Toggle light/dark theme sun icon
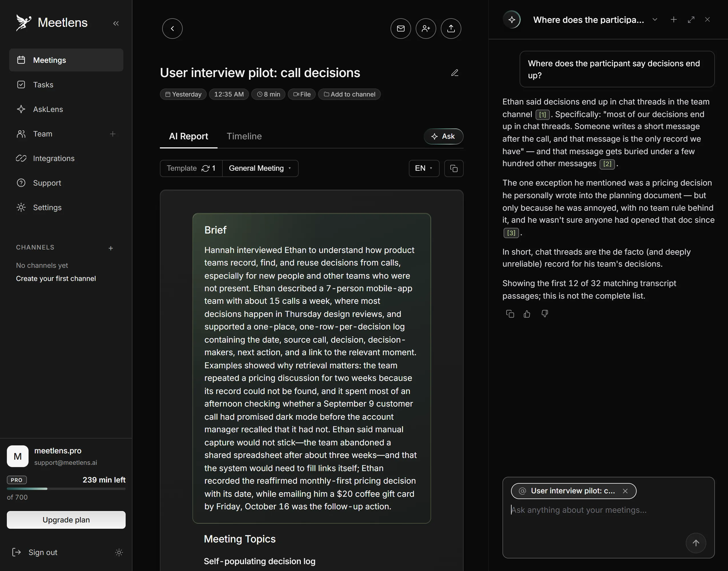 click(x=119, y=552)
